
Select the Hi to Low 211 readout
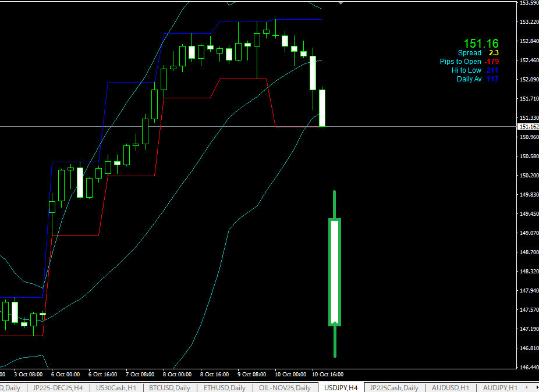(x=474, y=70)
